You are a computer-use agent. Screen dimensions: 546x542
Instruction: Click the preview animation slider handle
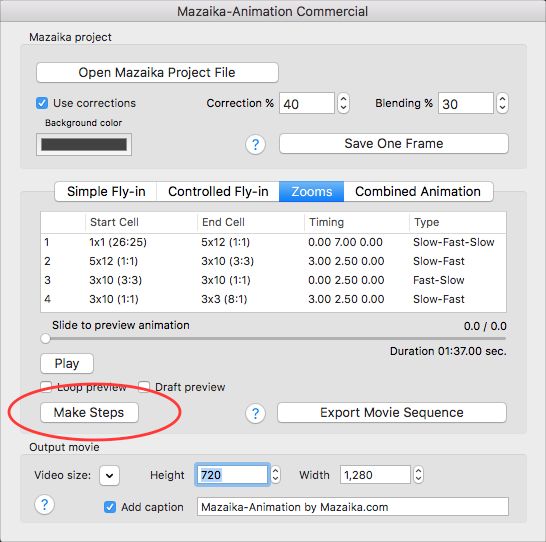click(45, 338)
